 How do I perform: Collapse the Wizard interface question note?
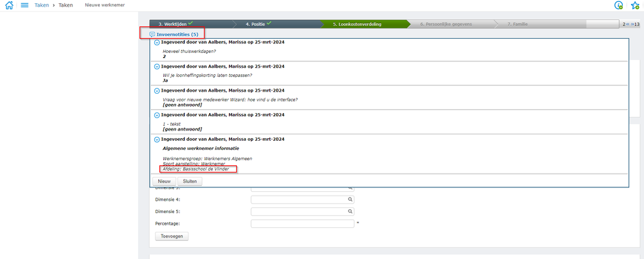coord(156,91)
